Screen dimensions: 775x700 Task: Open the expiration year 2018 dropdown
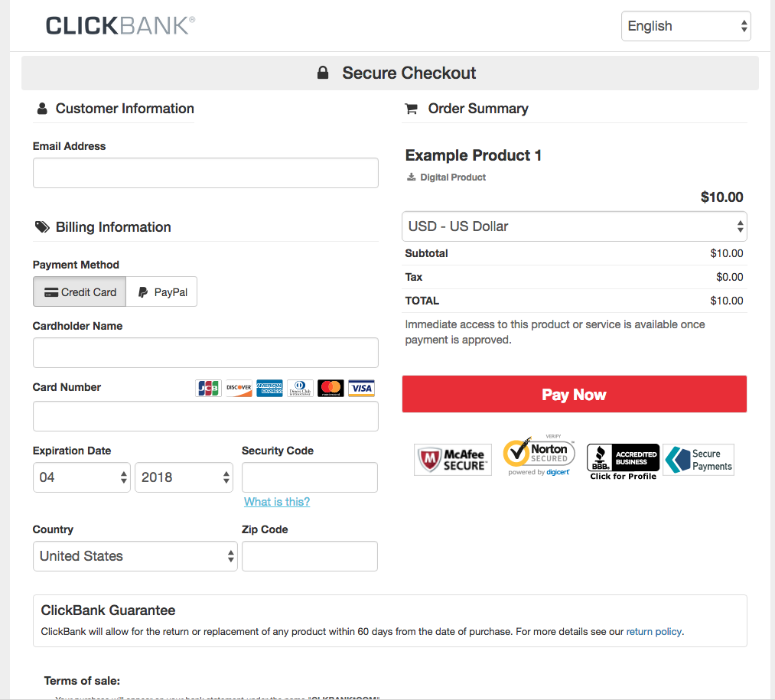184,477
